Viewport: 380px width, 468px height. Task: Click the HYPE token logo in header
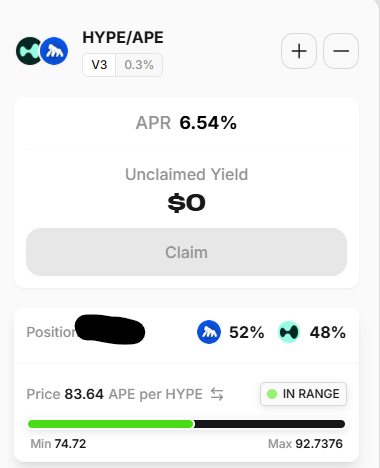point(29,51)
